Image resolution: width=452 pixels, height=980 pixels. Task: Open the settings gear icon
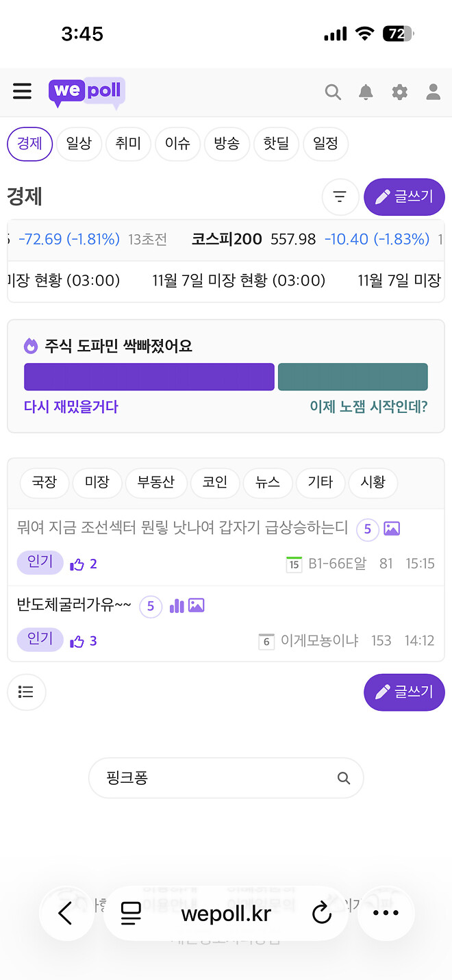tap(399, 91)
